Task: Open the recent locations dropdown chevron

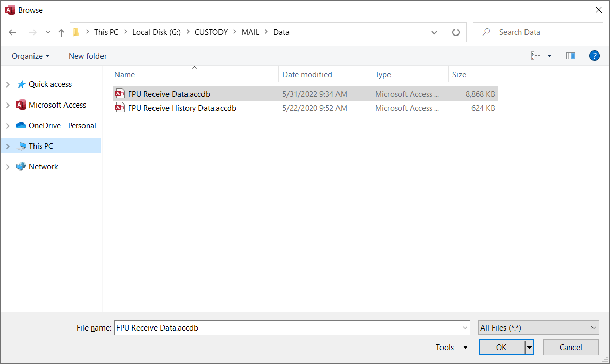Action: click(x=48, y=32)
